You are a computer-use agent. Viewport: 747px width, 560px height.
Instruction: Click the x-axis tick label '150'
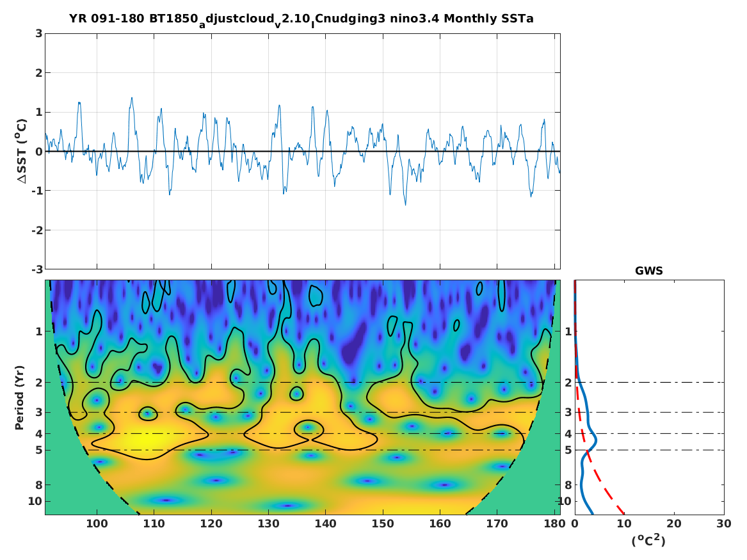pyautogui.click(x=383, y=524)
